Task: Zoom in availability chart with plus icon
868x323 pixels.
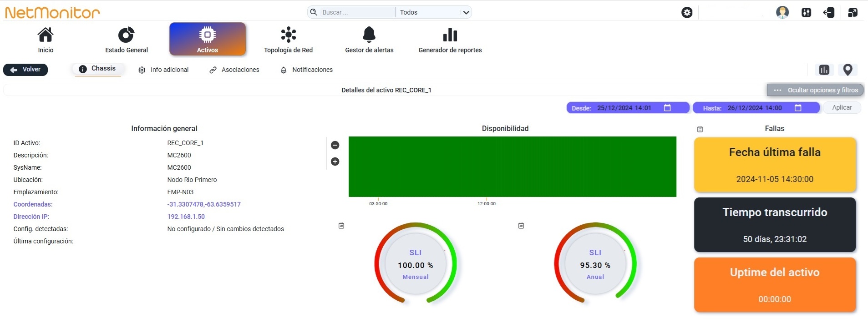Action: pos(335,161)
